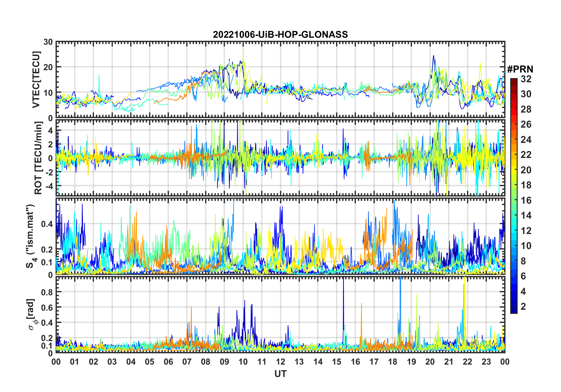This screenshot has height=392, width=561.
Task: Select the "0.8" tick on the σφ axis
Action: [x=47, y=292]
